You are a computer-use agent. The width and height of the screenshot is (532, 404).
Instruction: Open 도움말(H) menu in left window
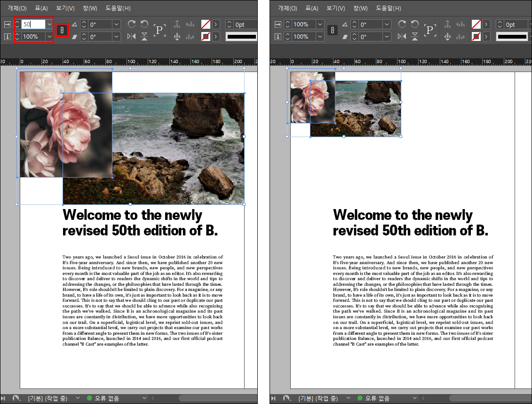pyautogui.click(x=118, y=8)
